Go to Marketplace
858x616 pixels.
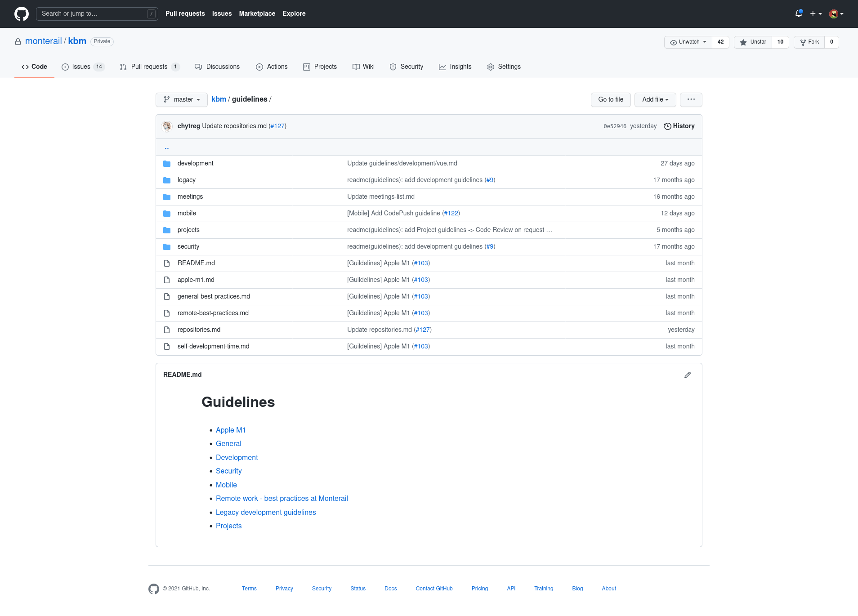[257, 13]
